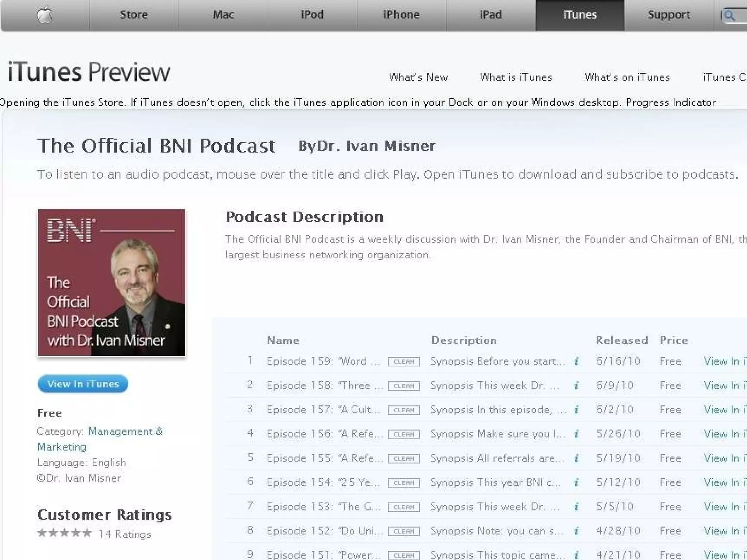The image size is (747, 560).
Task: Select Episode 152: "Do Uni... title
Action: click(x=325, y=531)
